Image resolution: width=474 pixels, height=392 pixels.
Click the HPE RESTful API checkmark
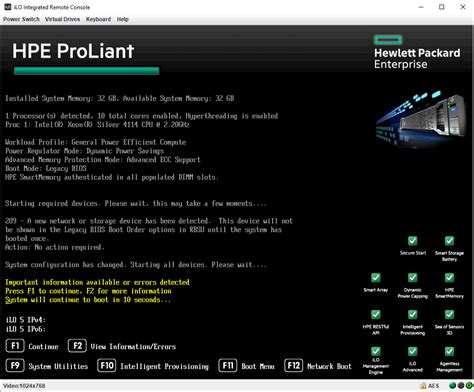point(376,314)
